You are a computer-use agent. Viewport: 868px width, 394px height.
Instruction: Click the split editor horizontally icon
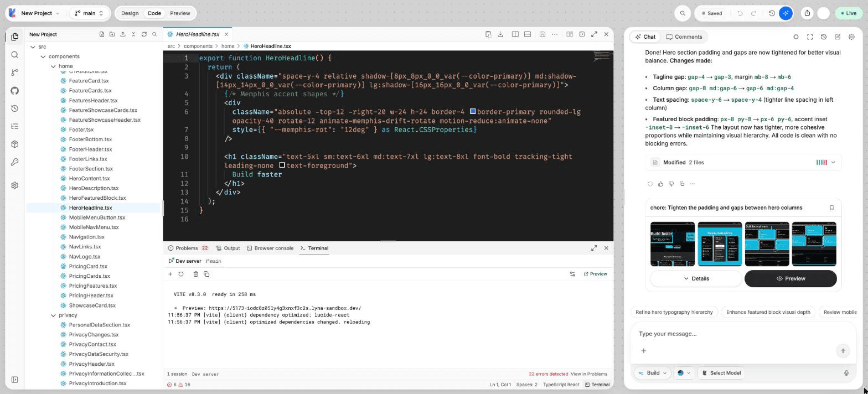528,34
